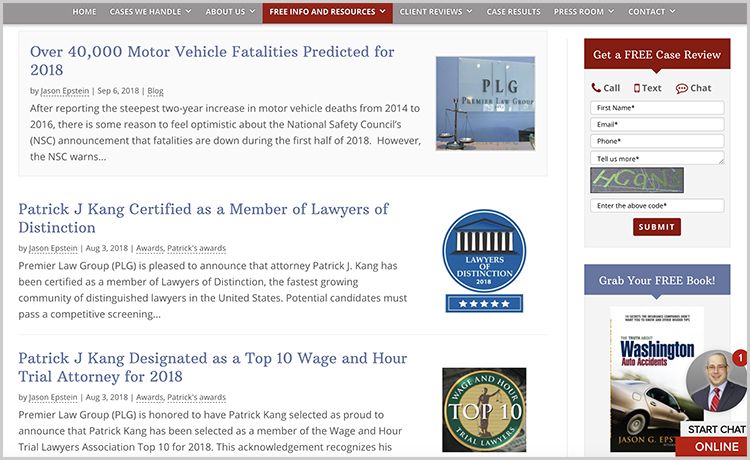Select the Chat bubble icon
This screenshot has width=750, height=460.
(681, 88)
